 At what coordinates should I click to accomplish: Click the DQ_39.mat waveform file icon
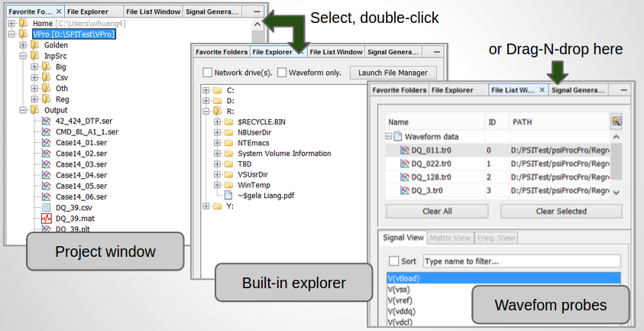47,219
